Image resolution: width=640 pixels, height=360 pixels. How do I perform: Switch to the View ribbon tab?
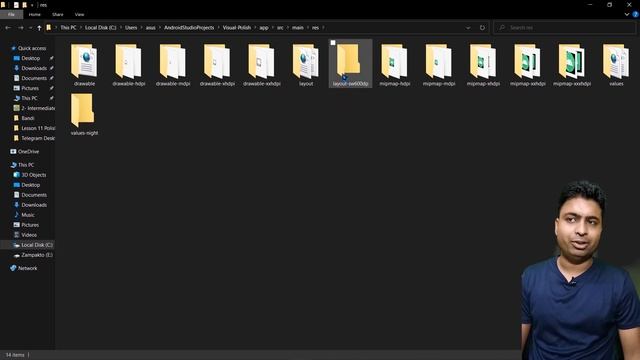pos(79,14)
